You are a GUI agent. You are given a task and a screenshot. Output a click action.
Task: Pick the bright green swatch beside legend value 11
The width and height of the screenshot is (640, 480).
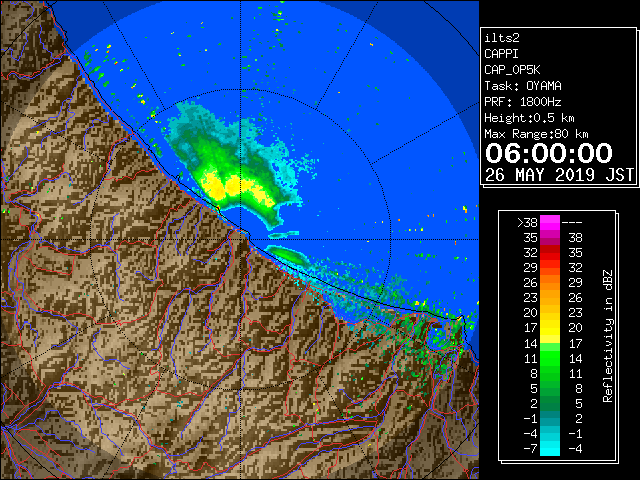[x=550, y=358]
